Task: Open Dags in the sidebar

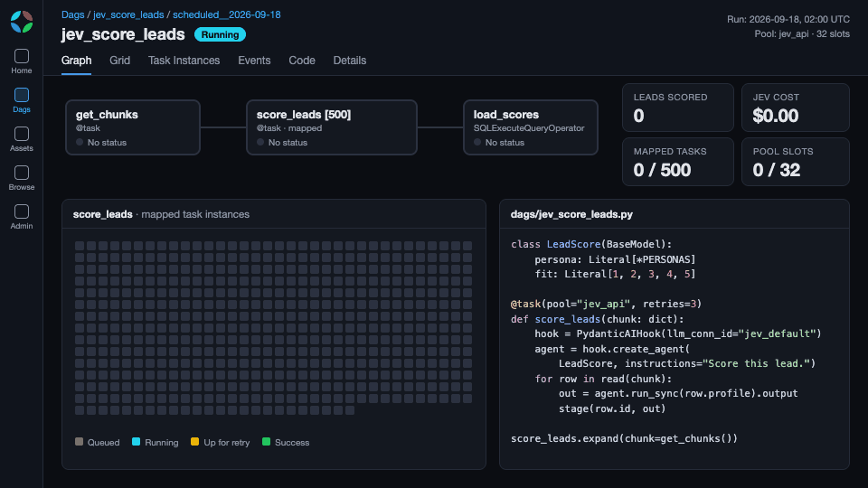Action: click(x=22, y=100)
